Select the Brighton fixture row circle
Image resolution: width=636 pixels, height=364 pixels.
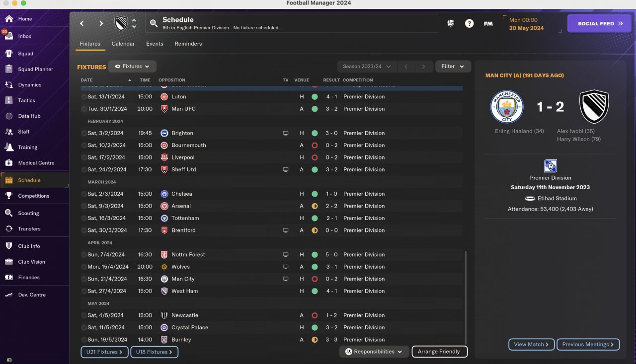point(83,133)
